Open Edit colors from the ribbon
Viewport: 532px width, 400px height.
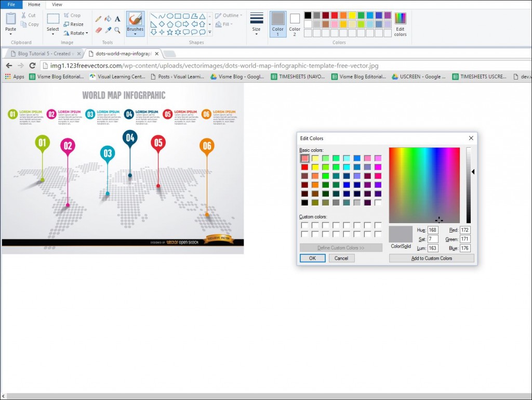coord(400,24)
